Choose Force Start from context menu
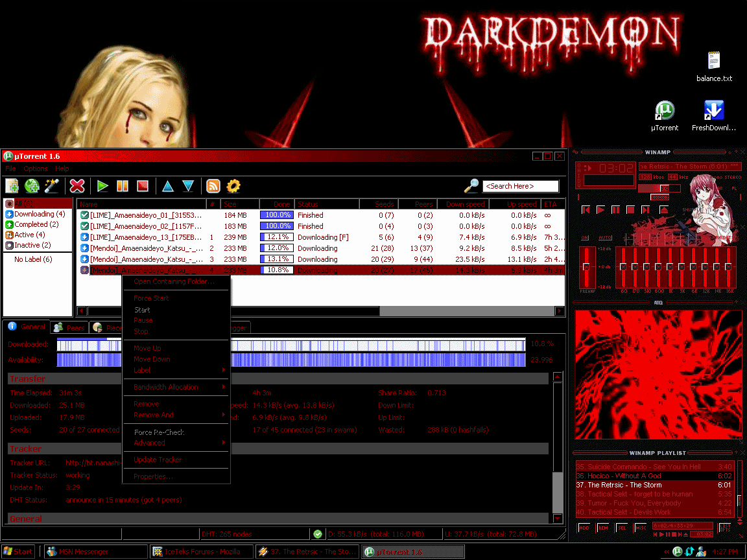This screenshot has width=747, height=560. pos(176,298)
